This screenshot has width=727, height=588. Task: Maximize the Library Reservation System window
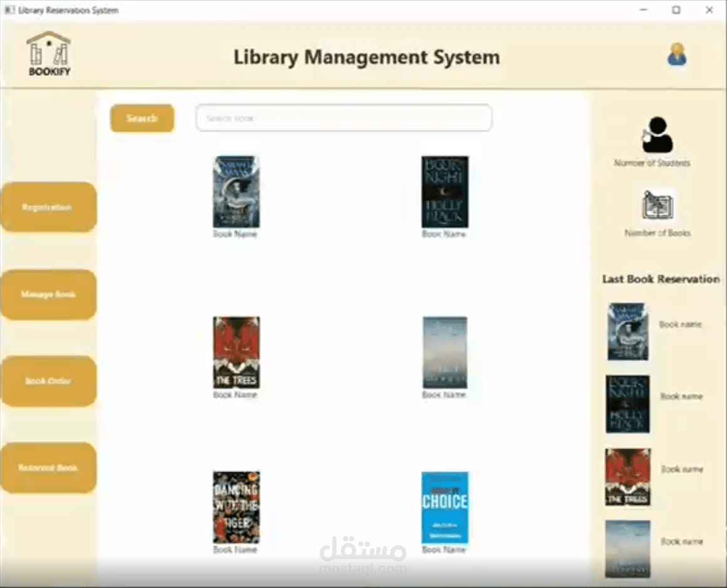pos(676,10)
